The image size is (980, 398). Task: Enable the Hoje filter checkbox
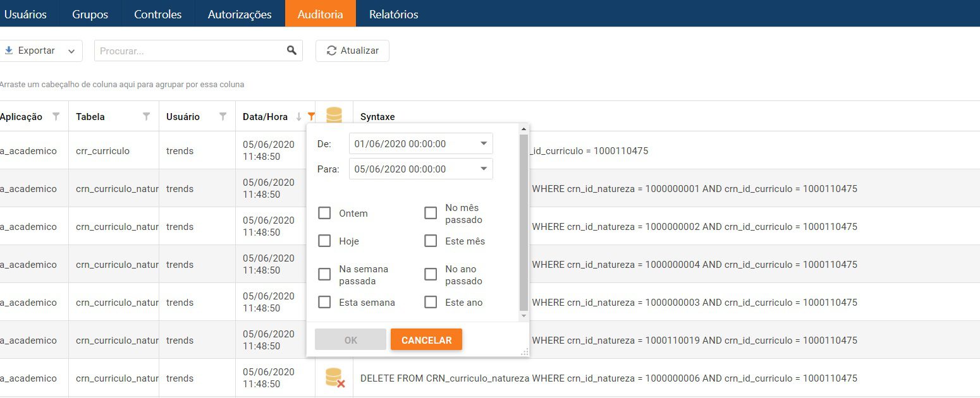tap(324, 241)
